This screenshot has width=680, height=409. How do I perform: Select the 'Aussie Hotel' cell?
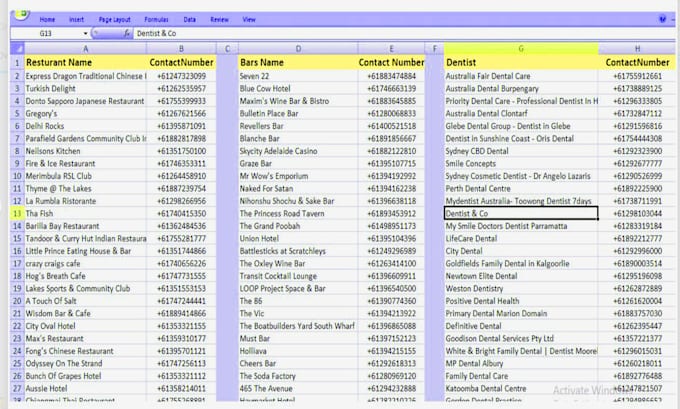85,389
